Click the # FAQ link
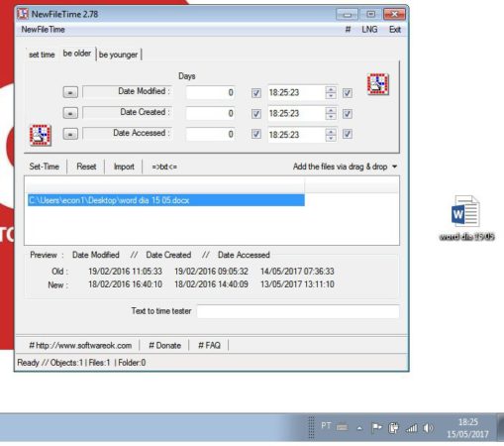This screenshot has height=446, width=504. pyautogui.click(x=209, y=346)
